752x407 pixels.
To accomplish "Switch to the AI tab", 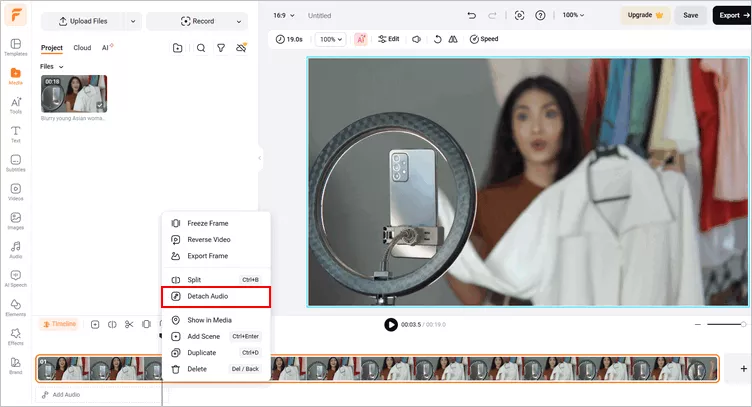I will tap(107, 47).
